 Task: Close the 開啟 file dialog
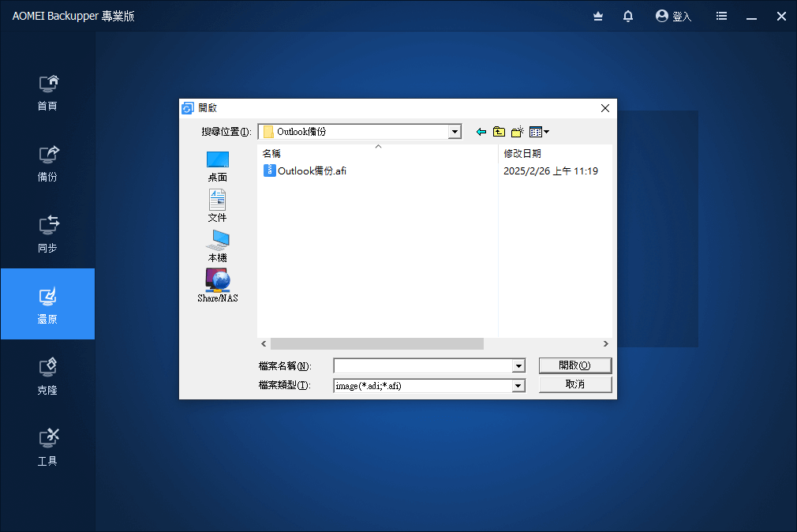click(605, 108)
